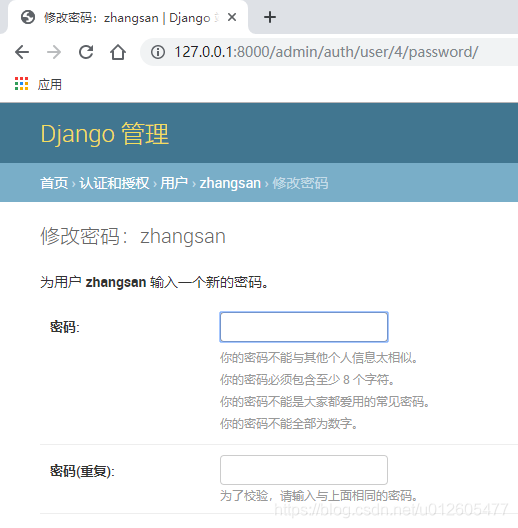The height and width of the screenshot is (528, 518).
Task: Select the 修改密码: zhangsan | Django tab
Action: [127, 18]
